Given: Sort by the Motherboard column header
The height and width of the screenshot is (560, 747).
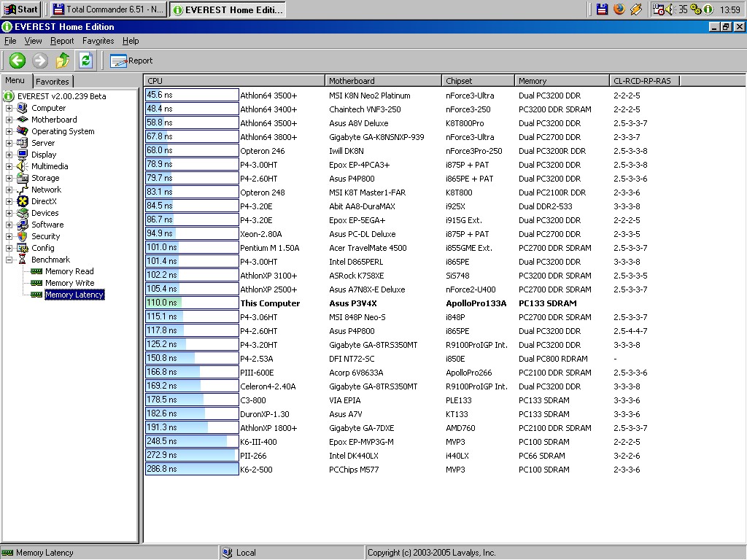Looking at the screenshot, I should tap(383, 81).
